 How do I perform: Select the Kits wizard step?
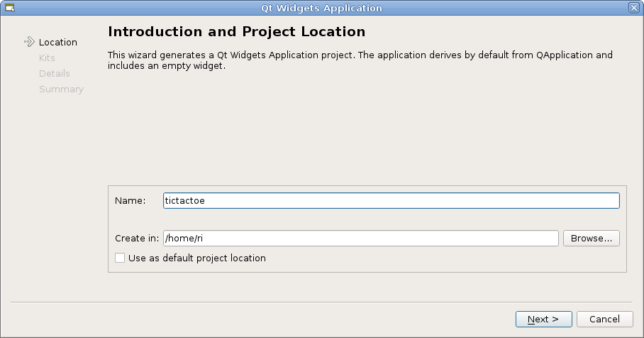coord(47,58)
